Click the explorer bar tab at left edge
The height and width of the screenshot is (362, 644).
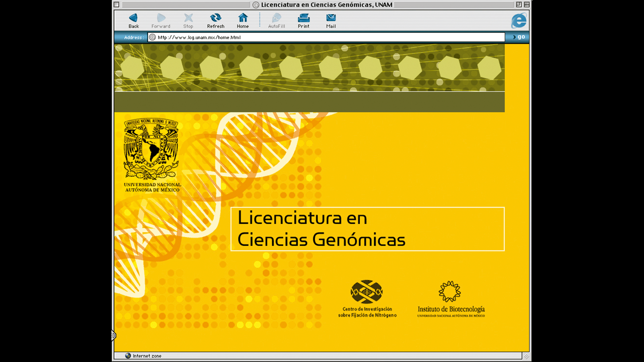[114, 335]
